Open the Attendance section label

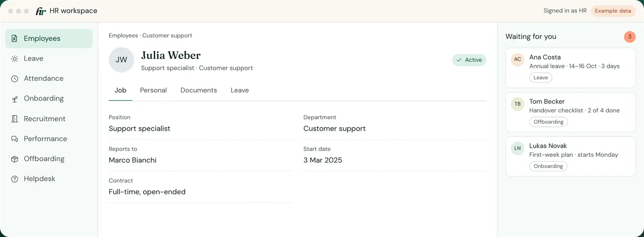pyautogui.click(x=44, y=79)
